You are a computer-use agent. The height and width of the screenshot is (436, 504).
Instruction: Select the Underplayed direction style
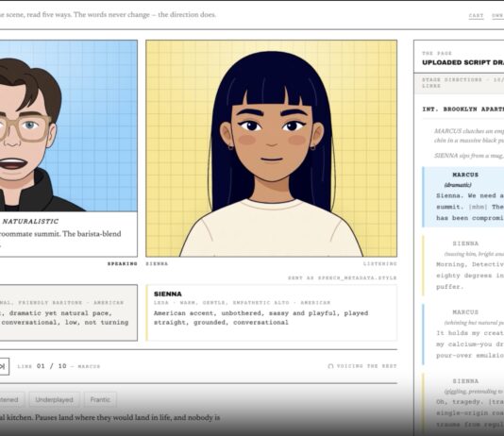(x=54, y=400)
